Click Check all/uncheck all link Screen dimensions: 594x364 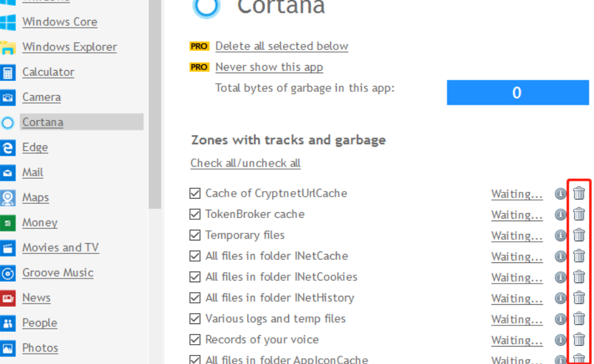(245, 163)
